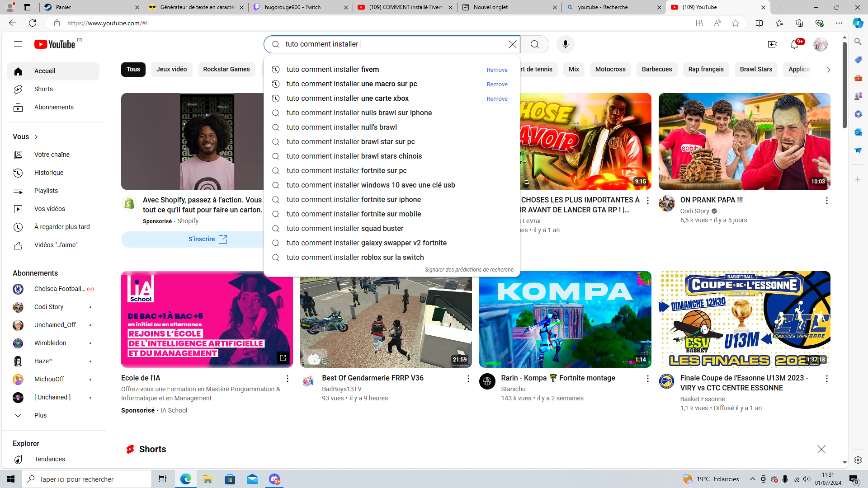This screenshot has width=868, height=488.
Task: Choose suggestion "installer une carte xbox"
Action: 347,99
